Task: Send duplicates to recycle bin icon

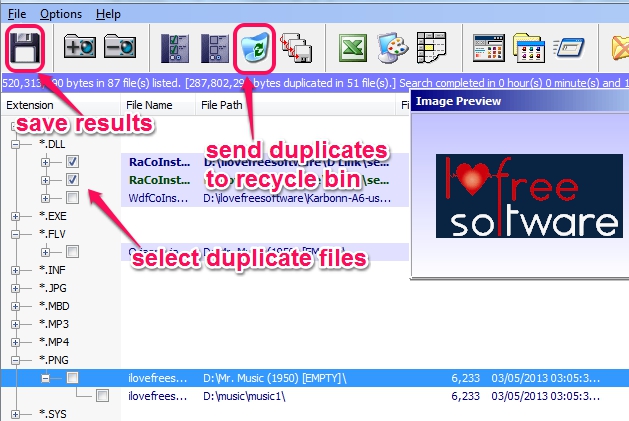Action: click(255, 48)
